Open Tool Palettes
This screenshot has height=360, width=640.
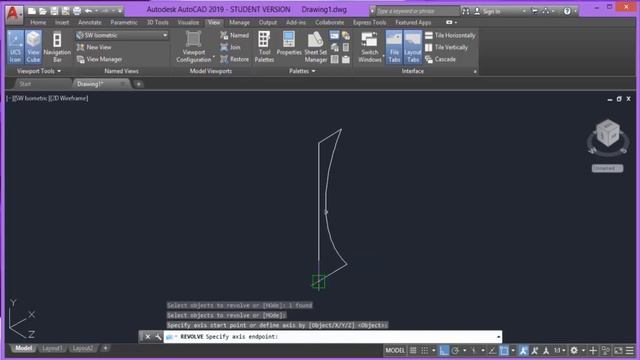264,47
